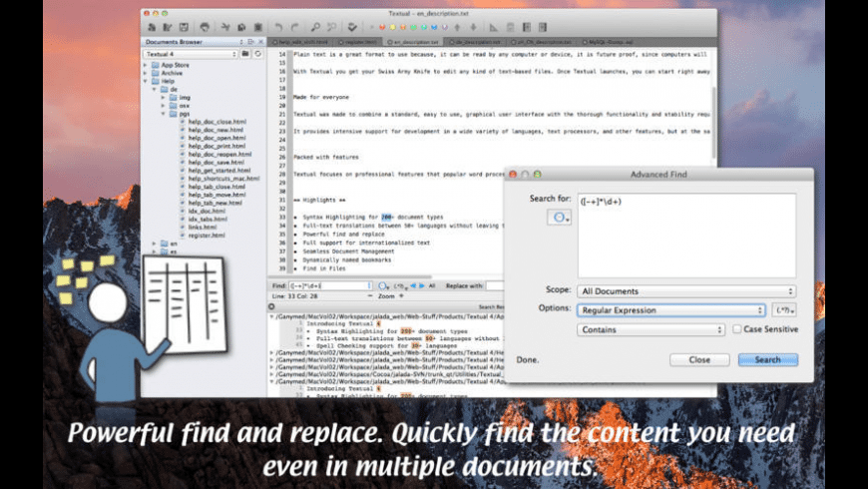Click the detach panel icon in Documents Browser header
The height and width of the screenshot is (489, 868).
pos(250,42)
